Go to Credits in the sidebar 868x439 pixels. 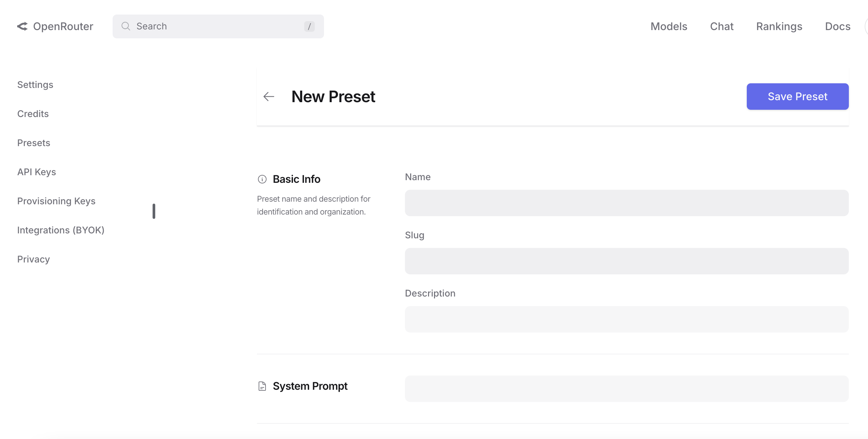tap(33, 114)
